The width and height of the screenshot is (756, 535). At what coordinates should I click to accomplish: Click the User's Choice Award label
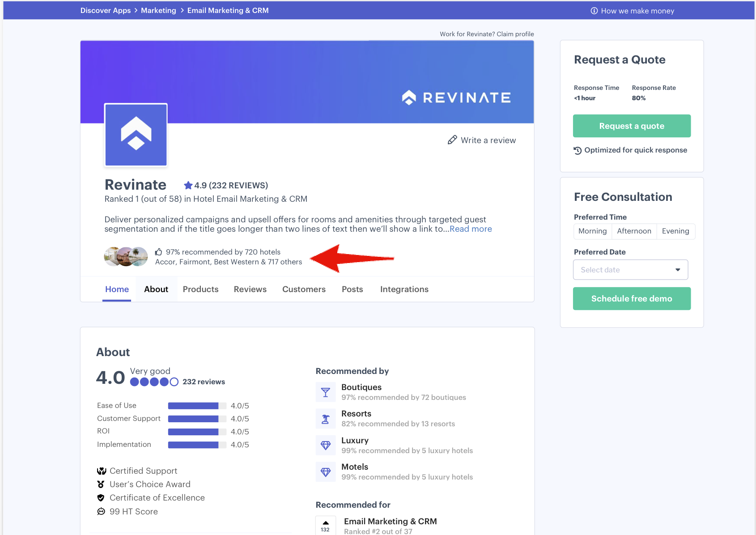(150, 484)
